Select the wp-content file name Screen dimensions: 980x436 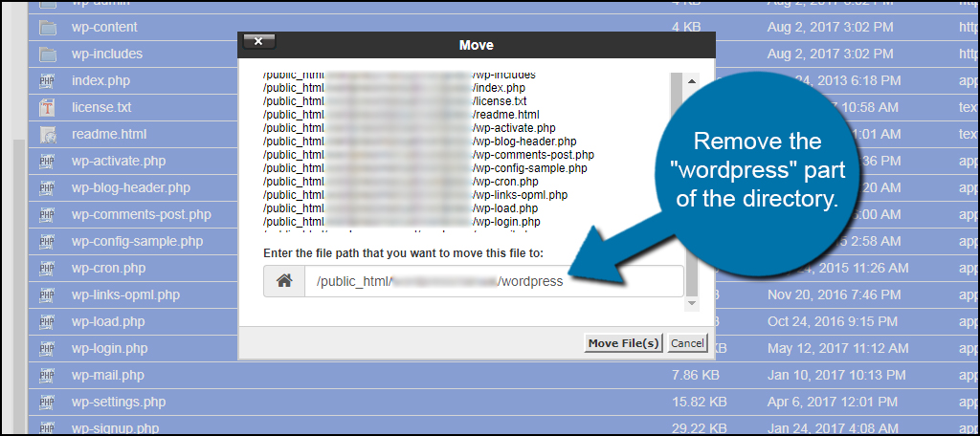click(x=104, y=28)
